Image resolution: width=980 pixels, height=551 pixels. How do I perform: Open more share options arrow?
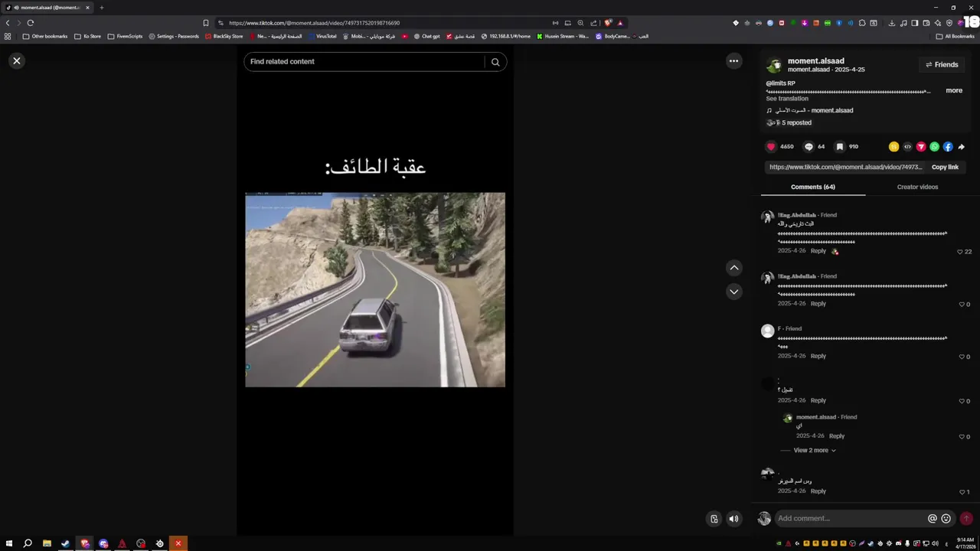click(x=962, y=147)
